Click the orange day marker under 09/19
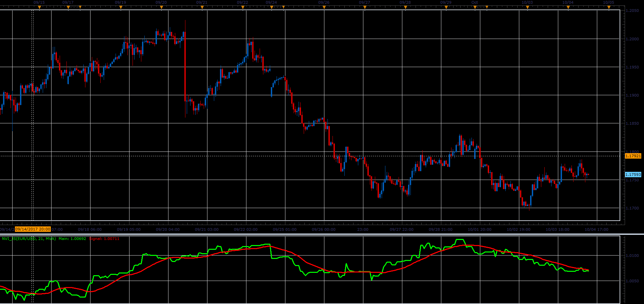The image size is (644, 304). pos(121,7)
